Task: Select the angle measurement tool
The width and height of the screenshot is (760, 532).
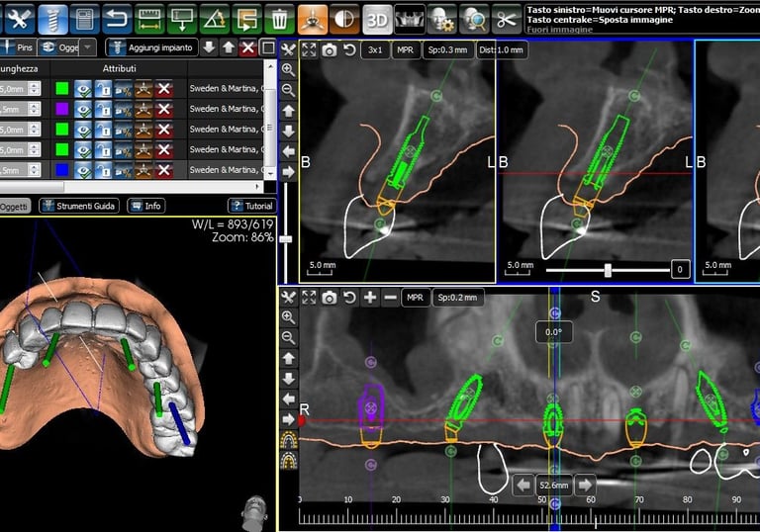Action: [x=214, y=19]
